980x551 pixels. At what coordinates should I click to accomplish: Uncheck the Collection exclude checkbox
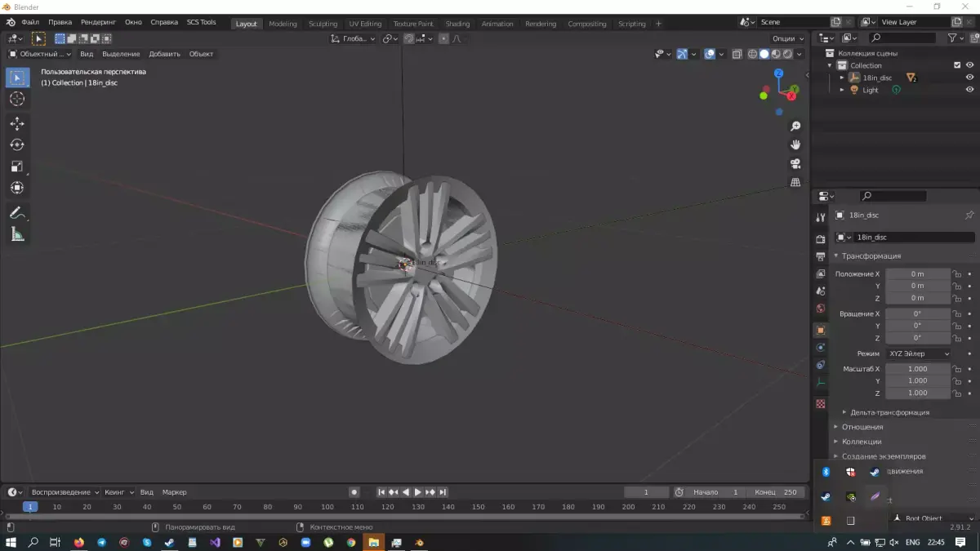[x=958, y=65]
